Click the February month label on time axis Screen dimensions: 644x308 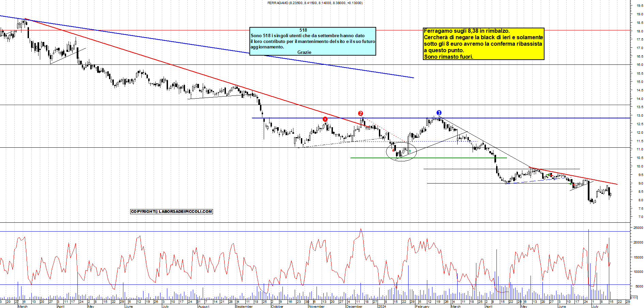click(x=422, y=306)
